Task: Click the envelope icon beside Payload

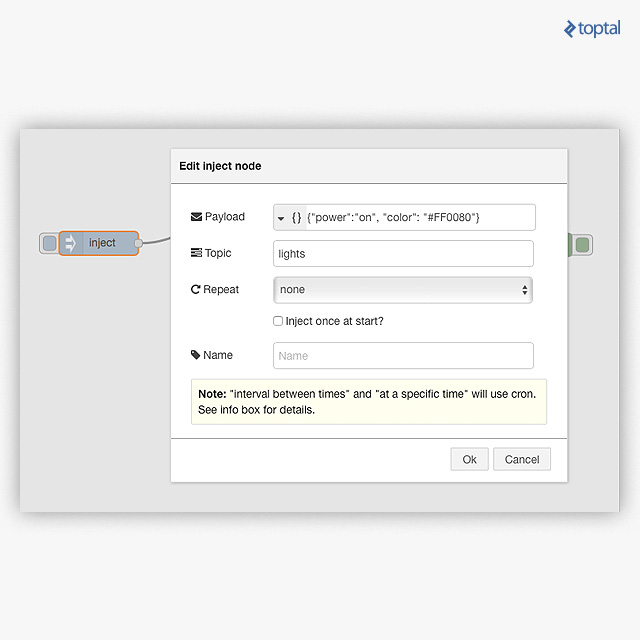Action: point(196,217)
